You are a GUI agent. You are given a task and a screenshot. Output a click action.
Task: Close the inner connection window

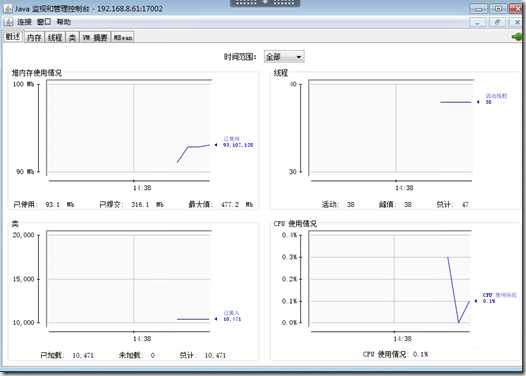[517, 22]
